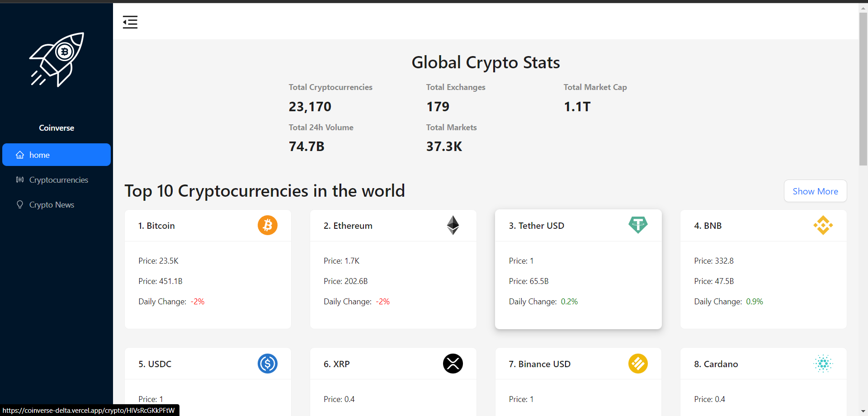The width and height of the screenshot is (868, 416).
Task: Open the Cryptocurrencies menu item
Action: pyautogui.click(x=57, y=180)
